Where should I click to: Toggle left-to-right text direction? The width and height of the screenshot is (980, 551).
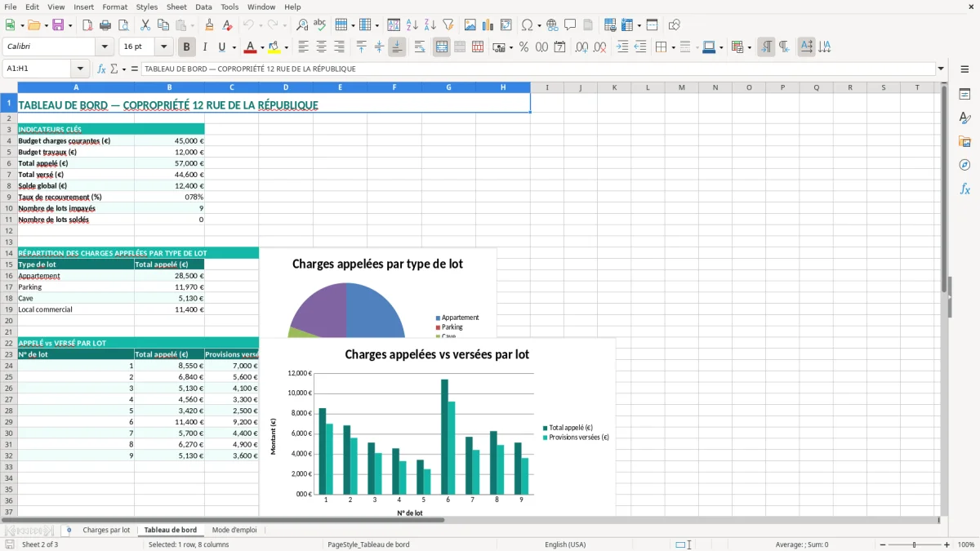click(x=766, y=47)
